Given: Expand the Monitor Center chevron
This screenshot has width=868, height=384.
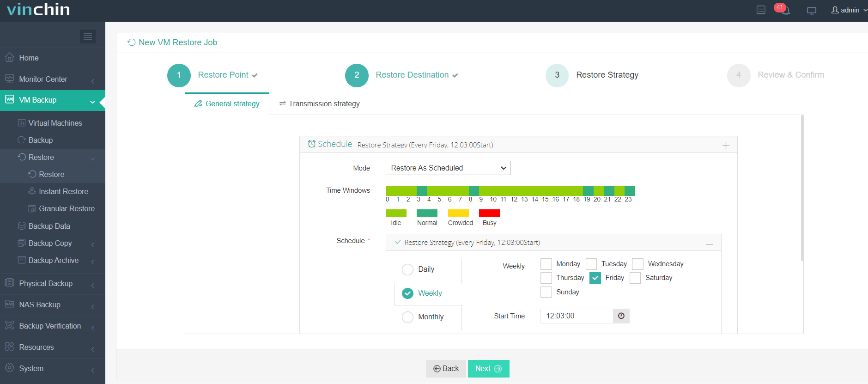Looking at the screenshot, I should coord(93,81).
